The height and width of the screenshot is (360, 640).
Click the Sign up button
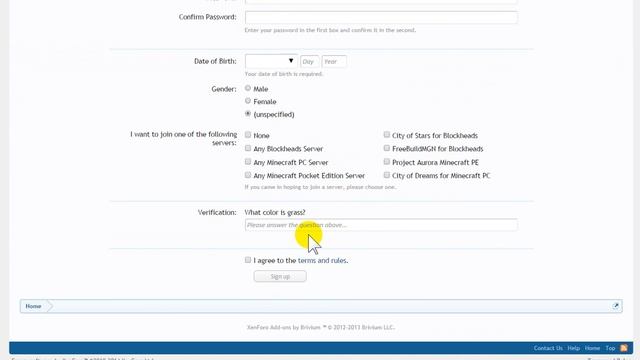point(280,276)
